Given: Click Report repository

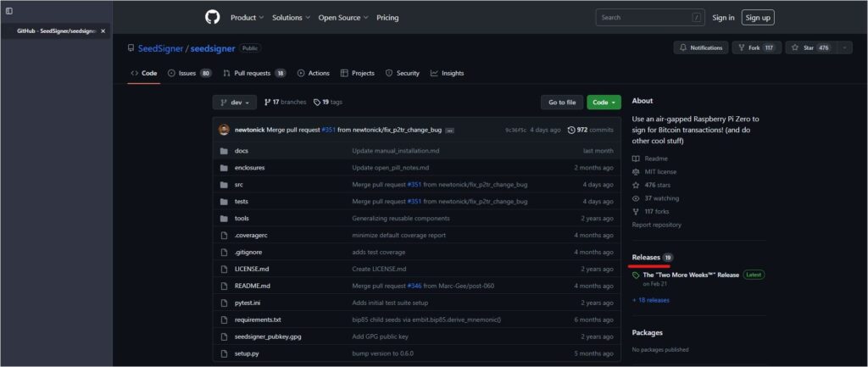Looking at the screenshot, I should (657, 225).
